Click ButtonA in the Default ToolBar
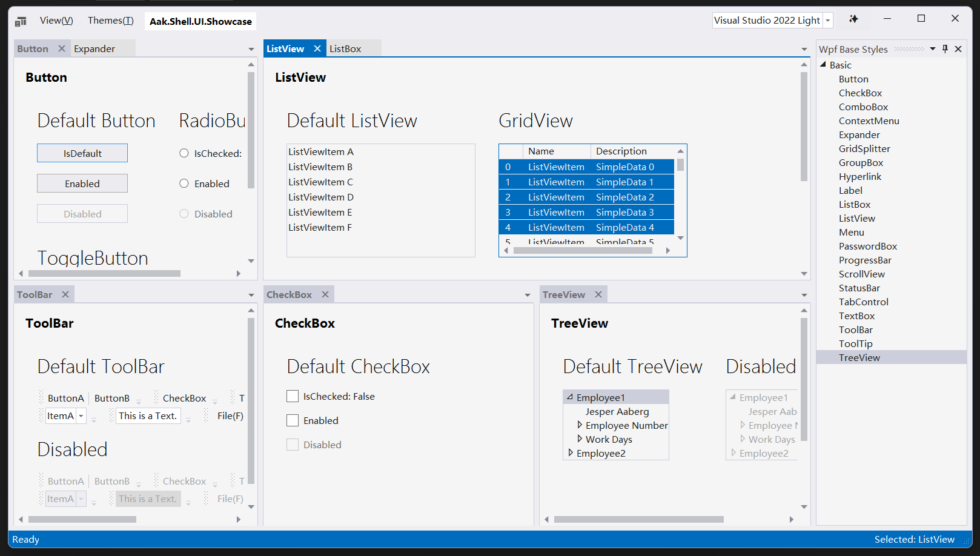Viewport: 980px width, 556px height. [65, 398]
